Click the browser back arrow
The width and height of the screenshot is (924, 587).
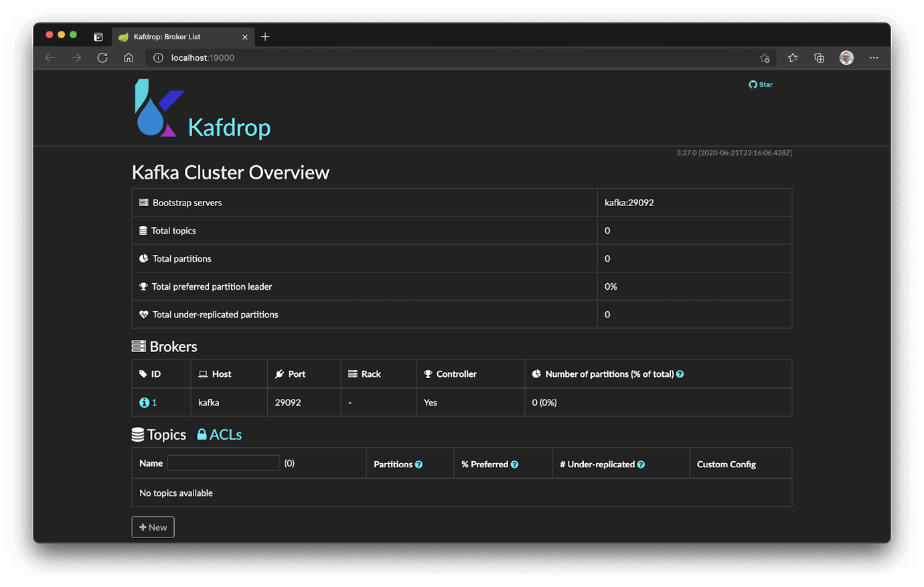(50, 58)
